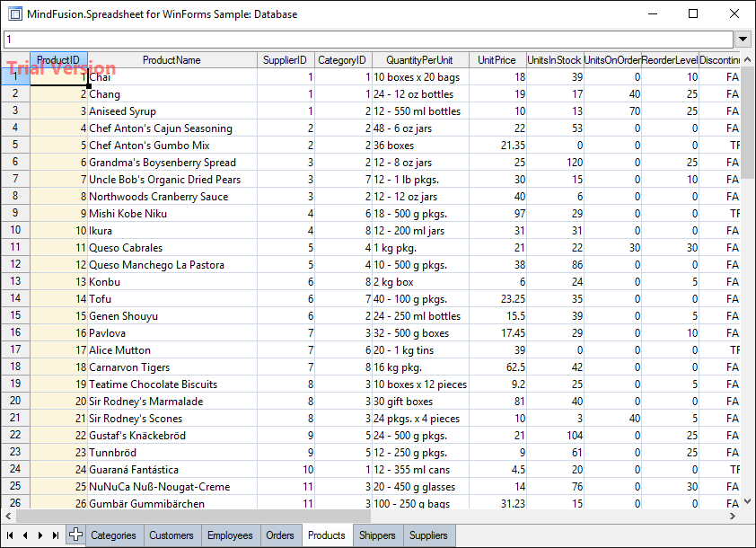Image resolution: width=756 pixels, height=548 pixels.
Task: Switch to the Employees sheet tab
Action: [230, 535]
